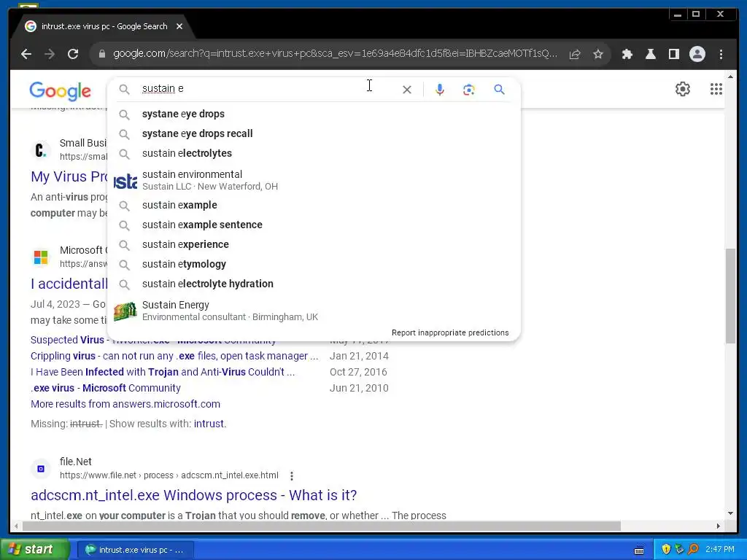Click the magnifier tray icon
This screenshot has height=560, width=747.
point(693,549)
